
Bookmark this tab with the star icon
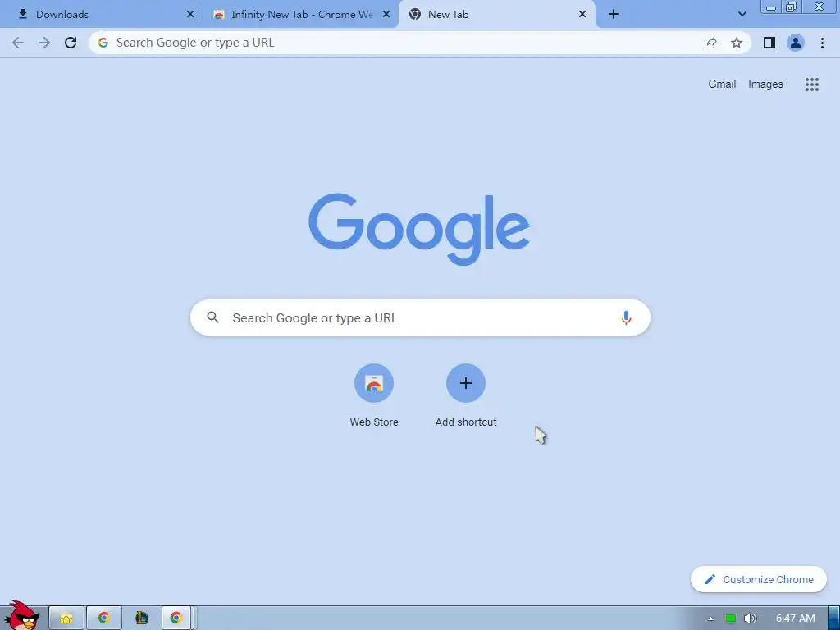tap(737, 43)
